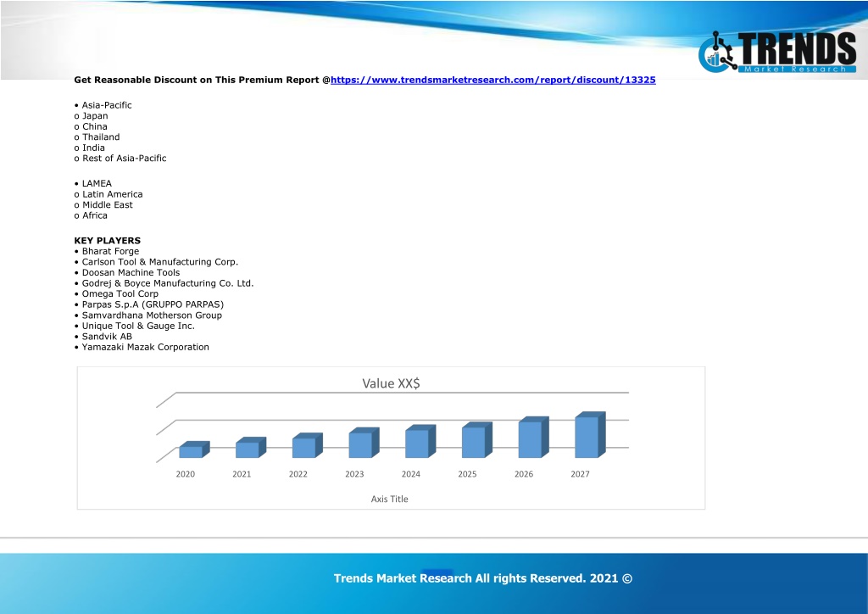The image size is (868, 614).
Task: Click 'Omega Tool Corp' entry
Action: pos(120,293)
